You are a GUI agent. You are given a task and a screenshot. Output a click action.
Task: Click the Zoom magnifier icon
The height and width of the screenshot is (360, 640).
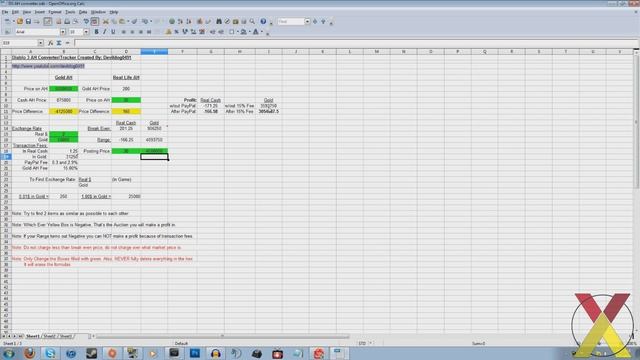pos(252,21)
